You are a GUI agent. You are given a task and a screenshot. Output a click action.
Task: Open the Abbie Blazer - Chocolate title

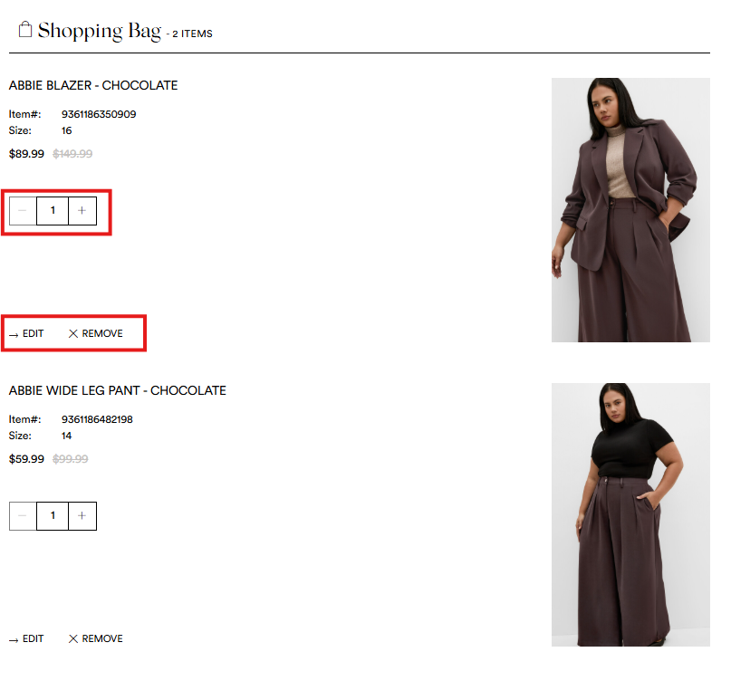pyautogui.click(x=93, y=85)
